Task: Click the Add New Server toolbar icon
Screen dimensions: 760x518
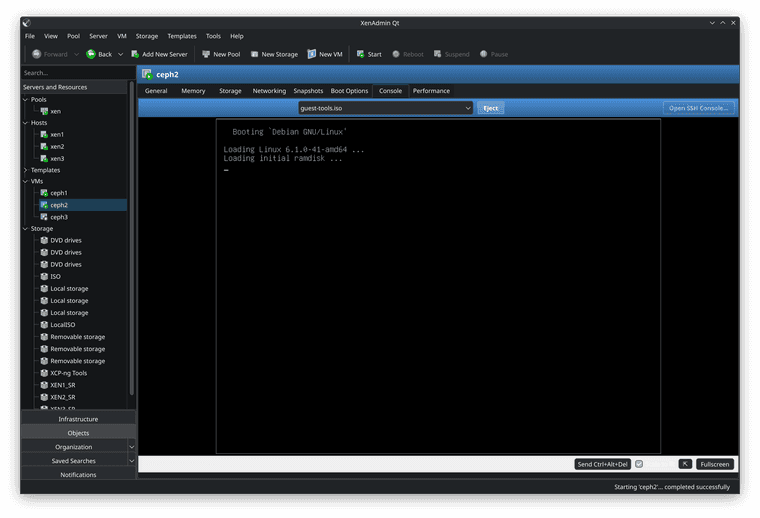Action: [135, 54]
